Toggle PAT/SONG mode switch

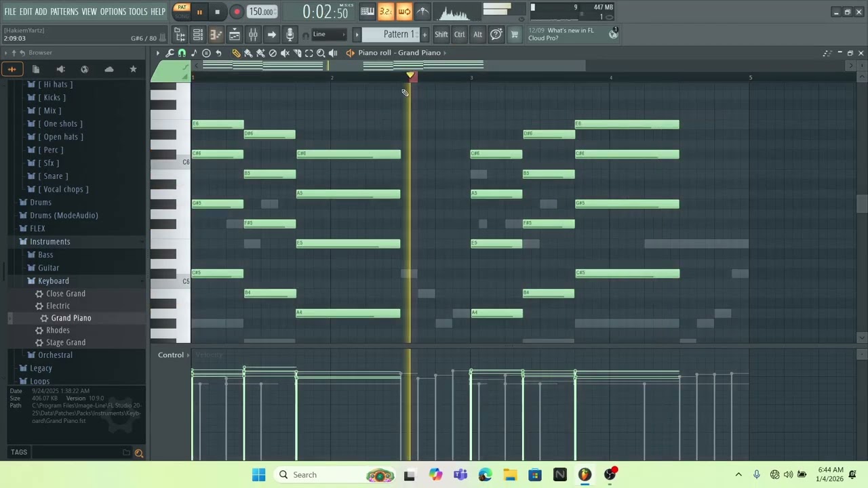(181, 12)
